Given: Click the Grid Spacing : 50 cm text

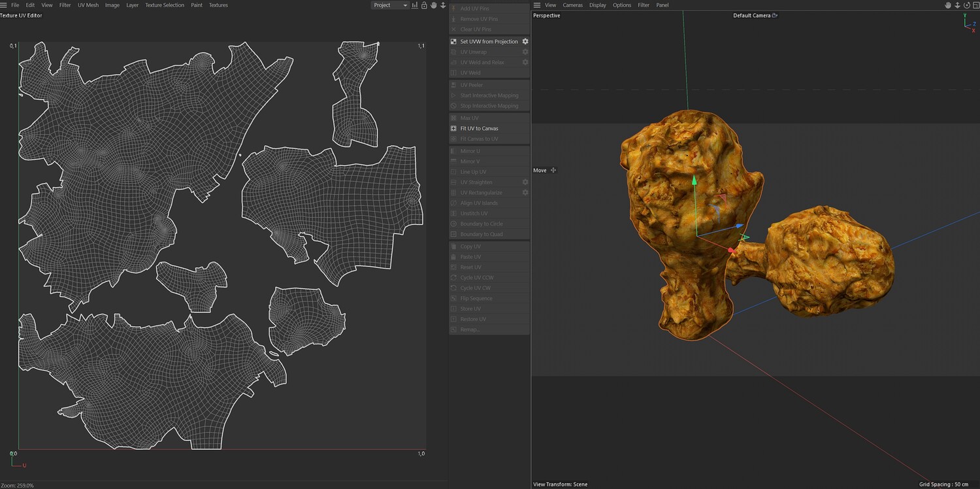Looking at the screenshot, I should coord(944,484).
